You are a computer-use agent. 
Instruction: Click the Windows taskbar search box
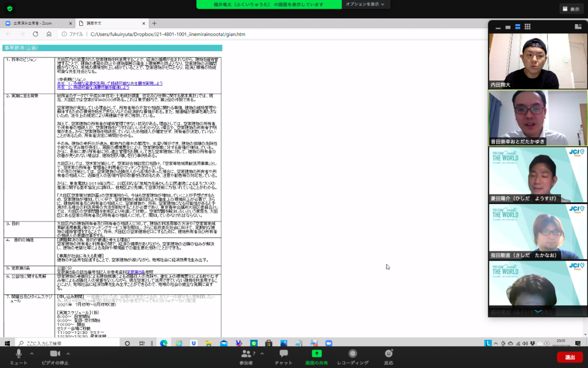[80, 343]
